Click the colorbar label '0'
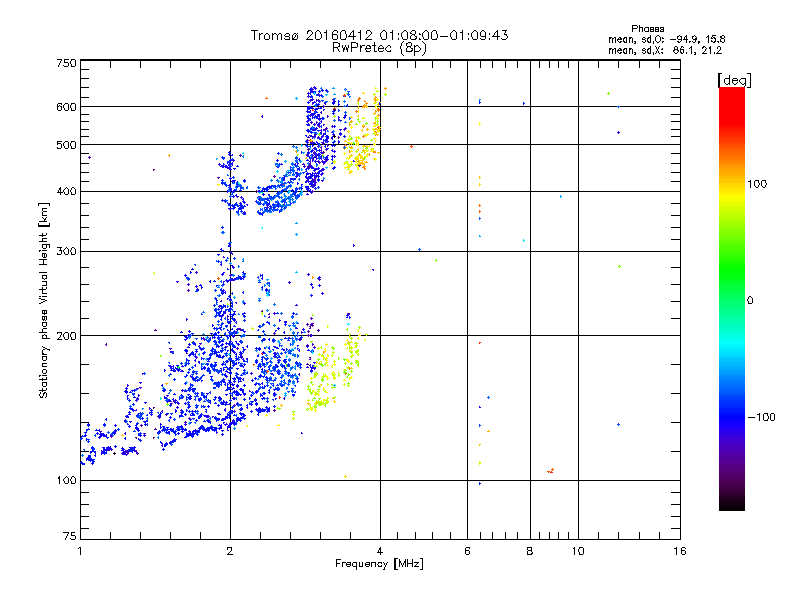This screenshot has width=800, height=600. 750,301
